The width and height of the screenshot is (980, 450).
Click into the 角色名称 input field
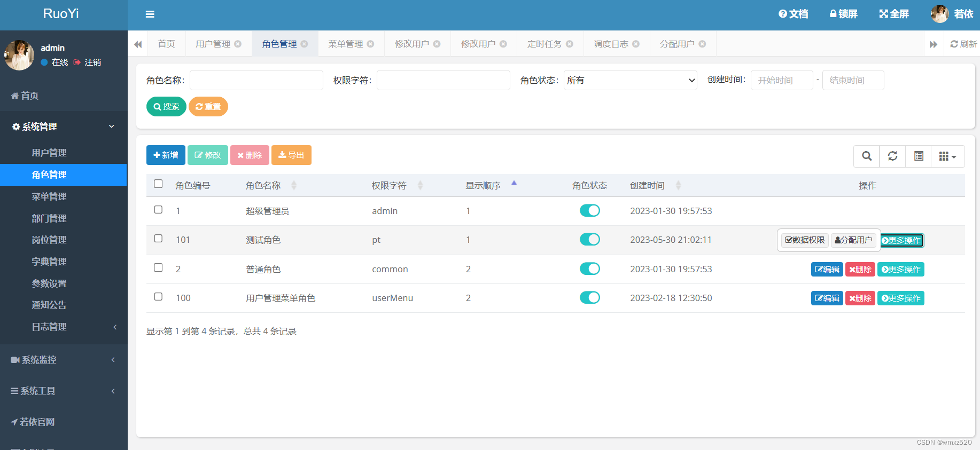(x=256, y=80)
